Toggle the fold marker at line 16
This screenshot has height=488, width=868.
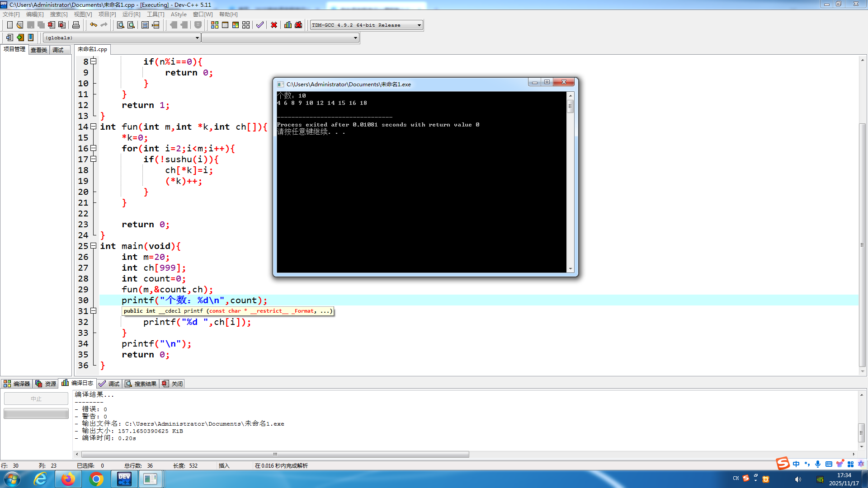pyautogui.click(x=94, y=148)
